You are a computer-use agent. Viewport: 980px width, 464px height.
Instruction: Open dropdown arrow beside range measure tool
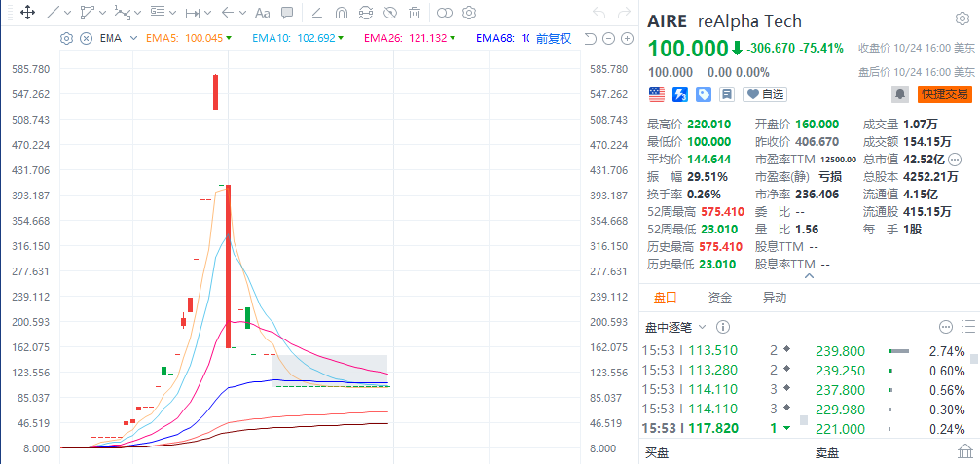207,13
